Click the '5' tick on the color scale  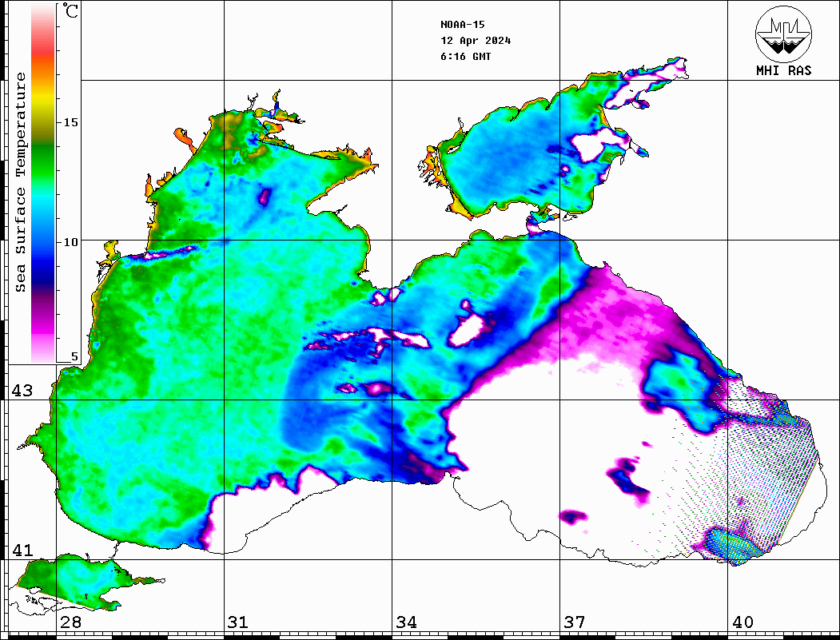tap(74, 356)
